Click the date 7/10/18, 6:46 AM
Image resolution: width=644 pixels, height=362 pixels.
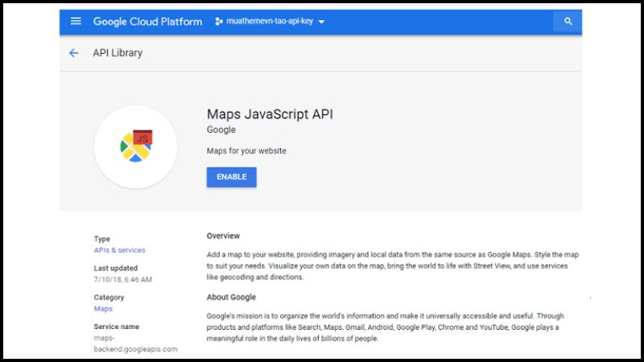click(x=123, y=279)
